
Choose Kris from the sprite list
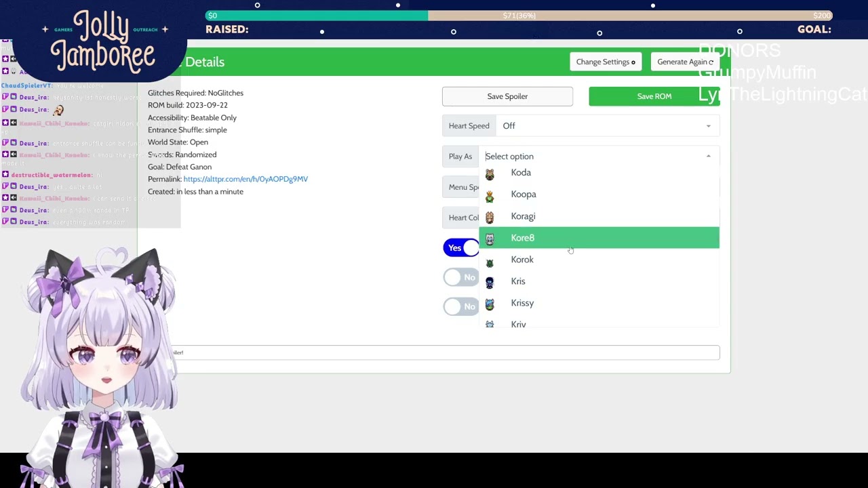click(599, 281)
